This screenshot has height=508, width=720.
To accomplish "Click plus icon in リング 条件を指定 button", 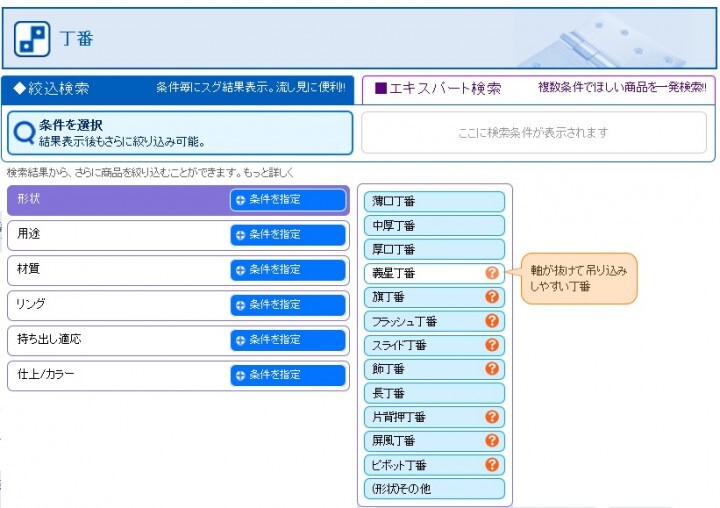I will (240, 305).
